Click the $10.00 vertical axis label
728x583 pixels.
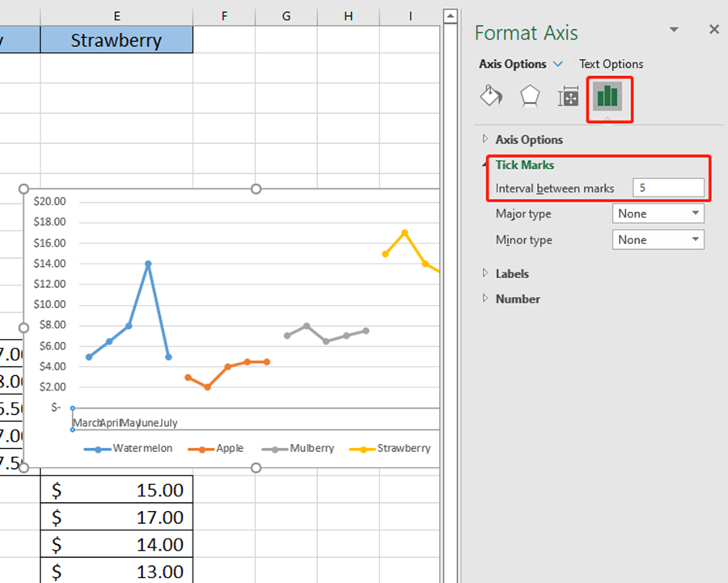coord(49,304)
